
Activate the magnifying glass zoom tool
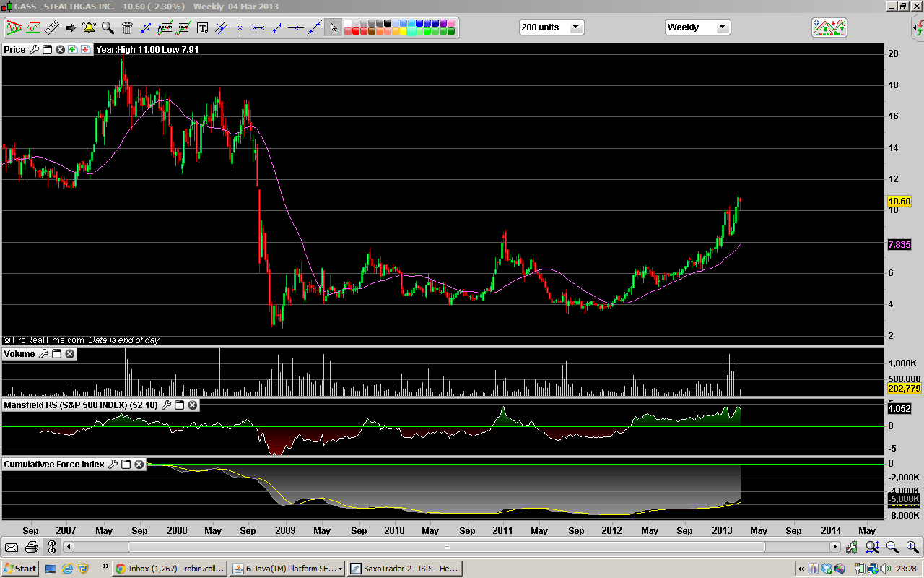[x=108, y=28]
